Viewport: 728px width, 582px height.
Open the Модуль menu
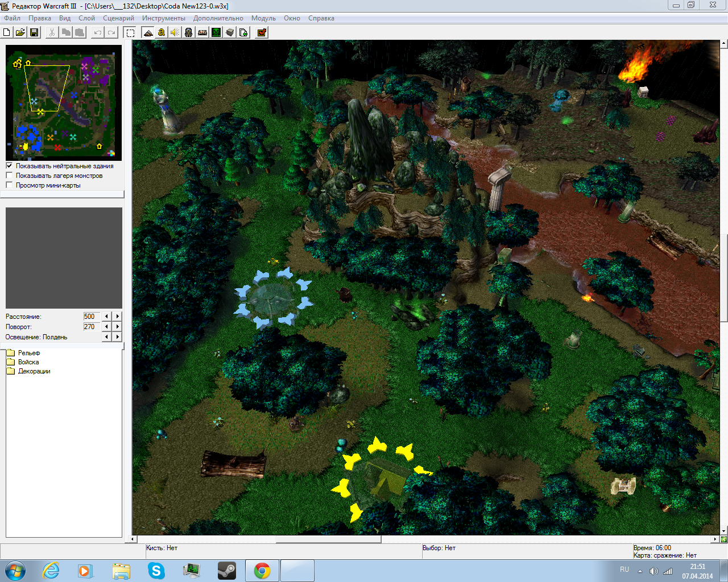click(263, 18)
